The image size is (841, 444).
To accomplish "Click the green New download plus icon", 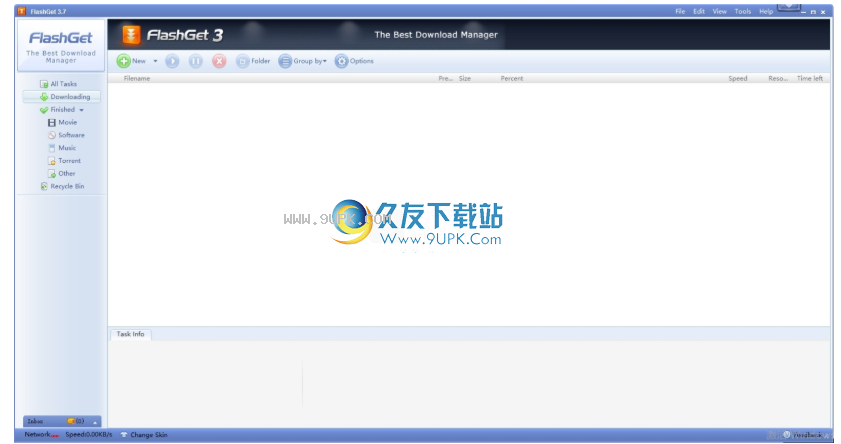I will click(x=123, y=61).
